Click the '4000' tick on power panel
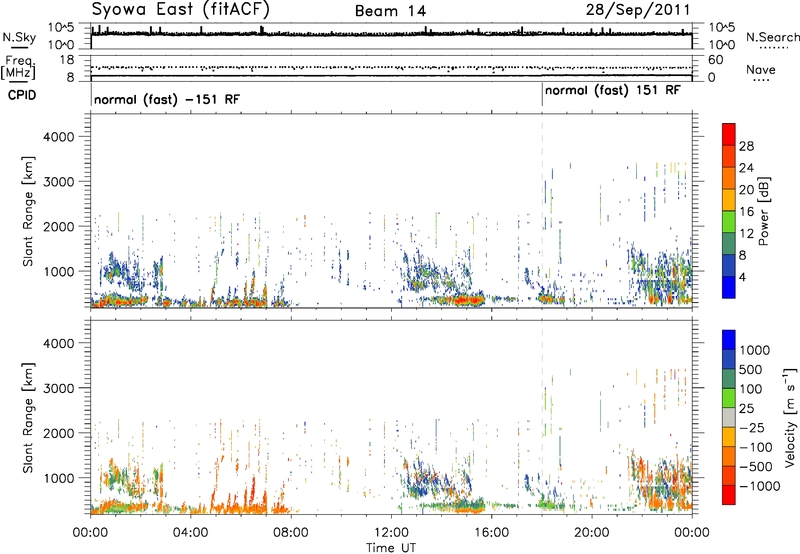The width and height of the screenshot is (800, 554). 58,137
